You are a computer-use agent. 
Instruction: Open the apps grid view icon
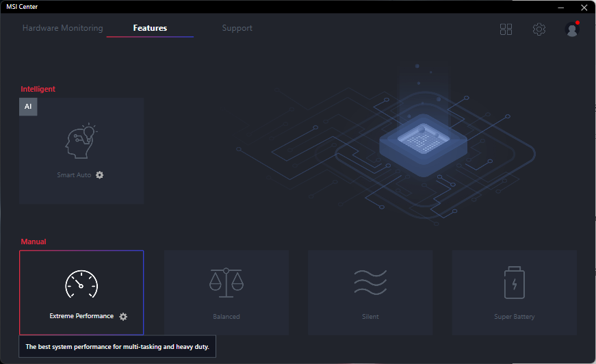coord(506,29)
